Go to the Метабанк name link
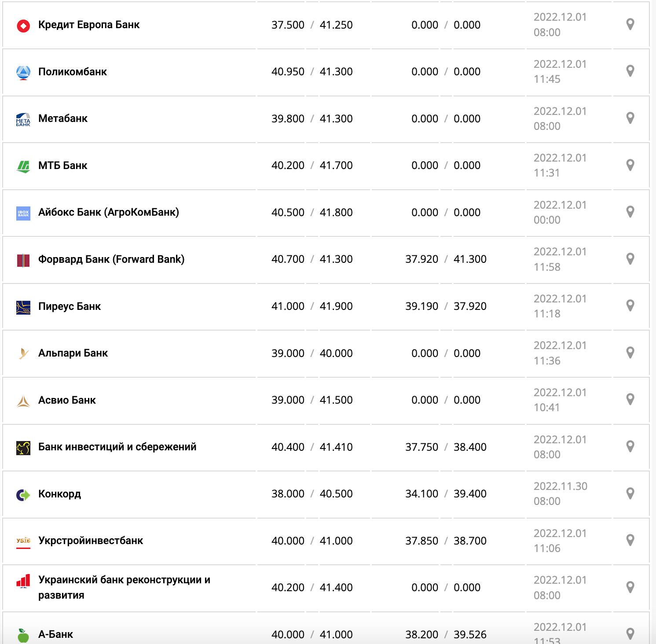 [x=63, y=118]
